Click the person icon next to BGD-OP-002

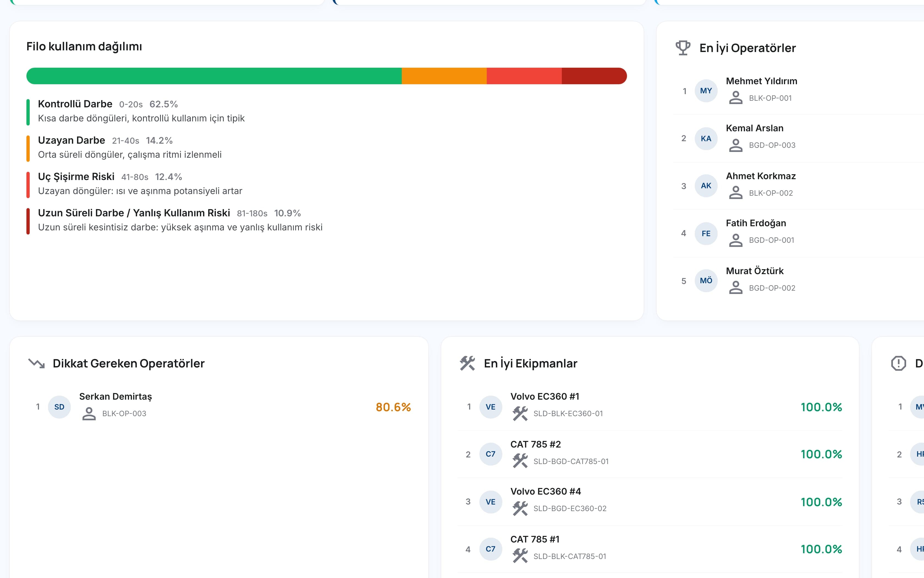click(x=736, y=287)
